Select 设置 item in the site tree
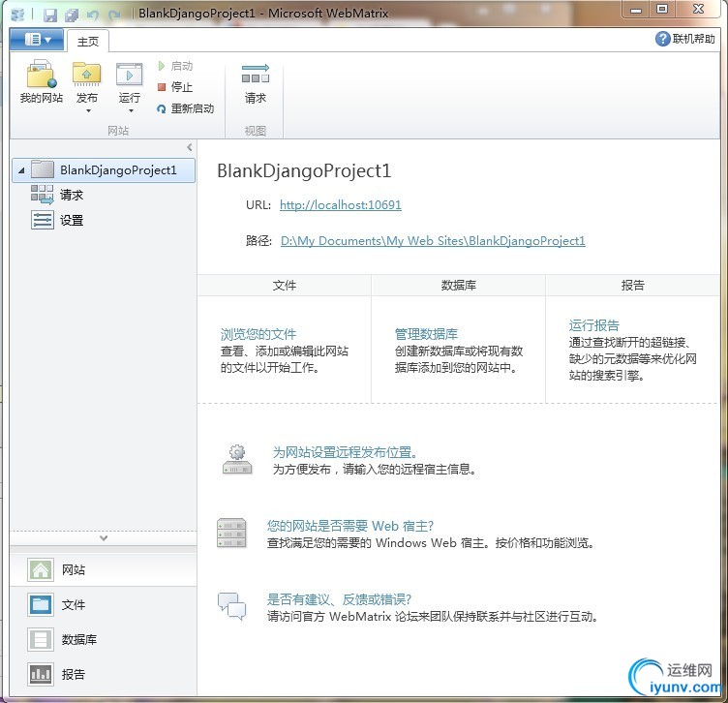 [x=57, y=220]
